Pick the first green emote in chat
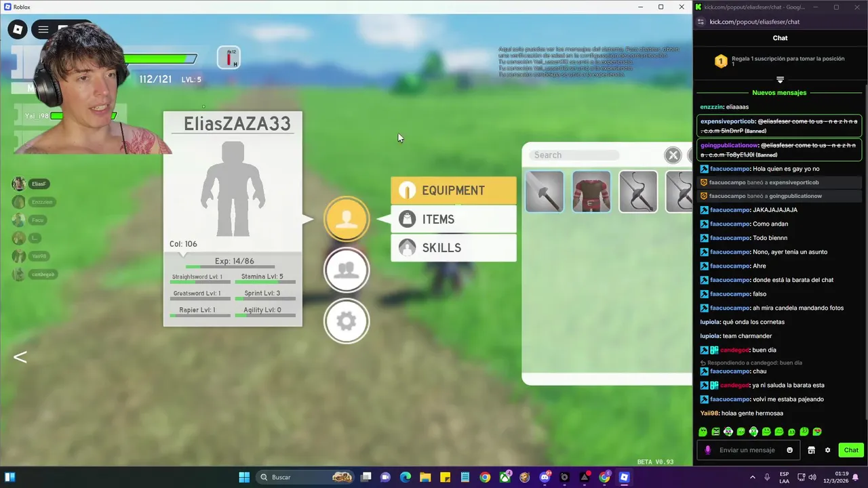The image size is (868, 488). (703, 432)
